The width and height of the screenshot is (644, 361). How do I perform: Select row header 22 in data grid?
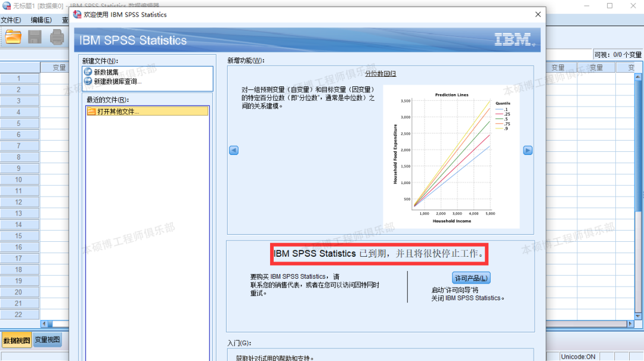[x=20, y=315]
